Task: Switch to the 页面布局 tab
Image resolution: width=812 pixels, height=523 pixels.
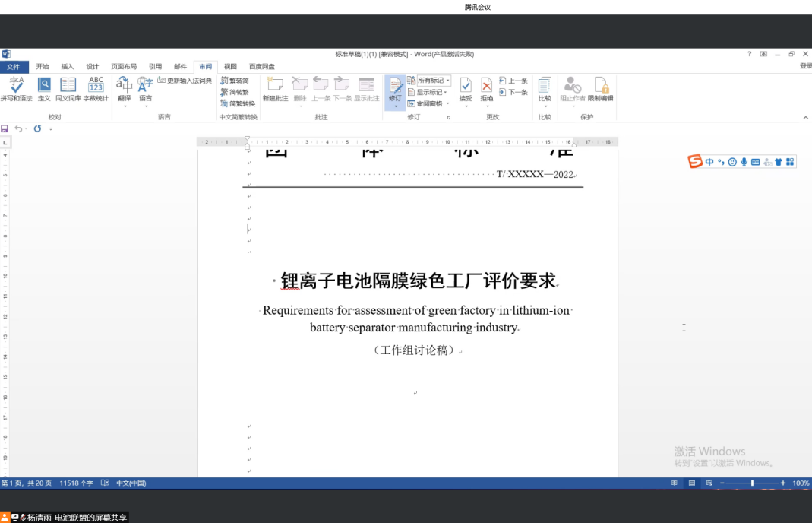Action: [124, 66]
